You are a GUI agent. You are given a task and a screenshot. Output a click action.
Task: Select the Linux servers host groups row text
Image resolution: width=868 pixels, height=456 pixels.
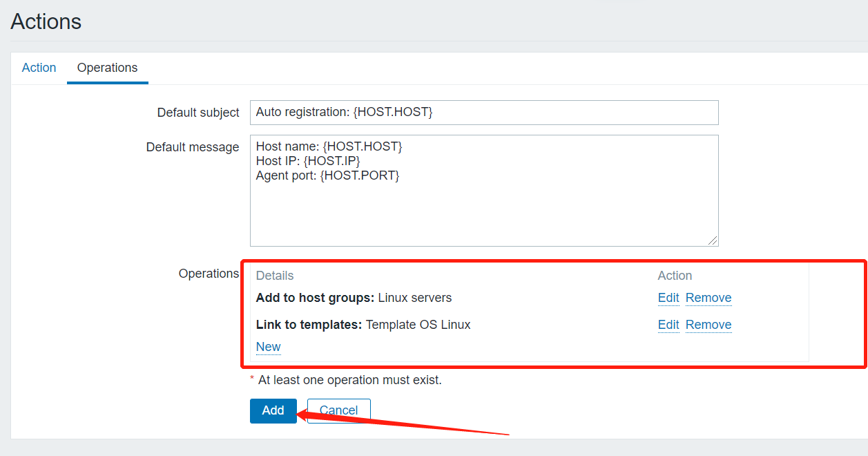click(x=354, y=298)
